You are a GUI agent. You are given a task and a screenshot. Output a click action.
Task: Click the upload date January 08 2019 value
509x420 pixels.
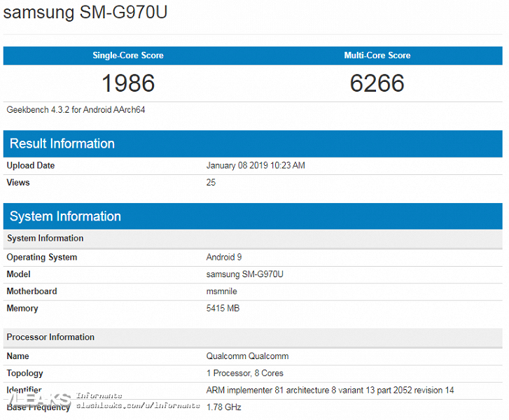coord(256,166)
